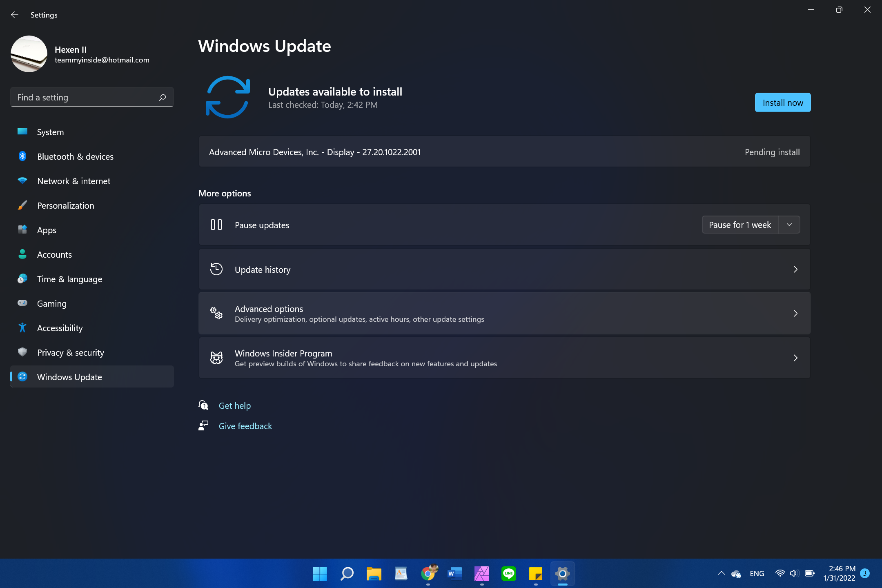The width and height of the screenshot is (882, 588).
Task: Open Privacy & security settings
Action: click(x=70, y=352)
